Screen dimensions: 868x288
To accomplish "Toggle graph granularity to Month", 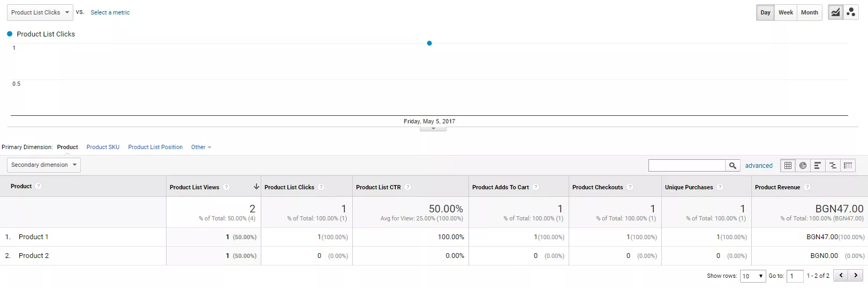I will (x=809, y=12).
